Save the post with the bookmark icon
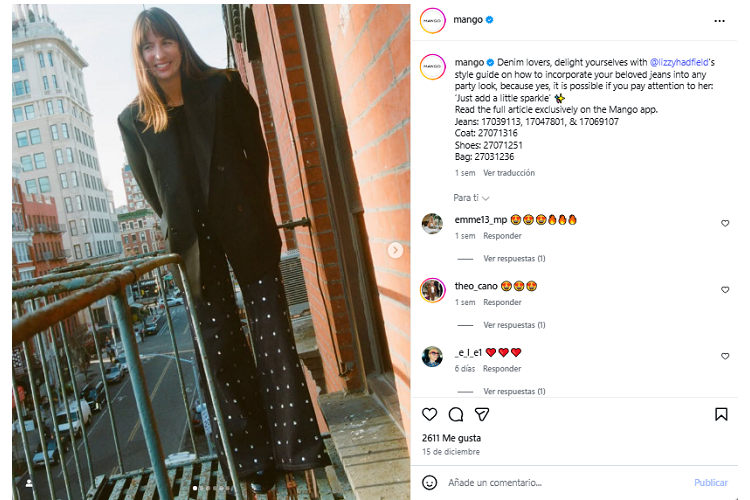The image size is (750, 500). tap(721, 414)
